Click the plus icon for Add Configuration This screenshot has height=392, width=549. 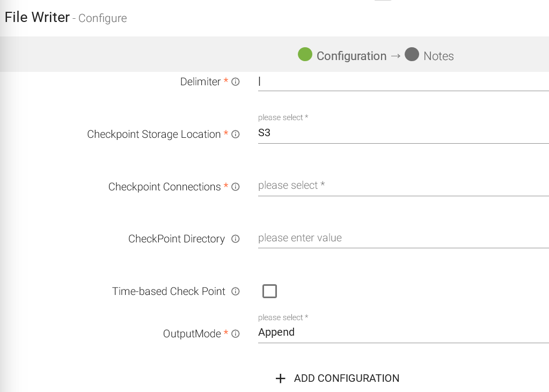click(280, 379)
